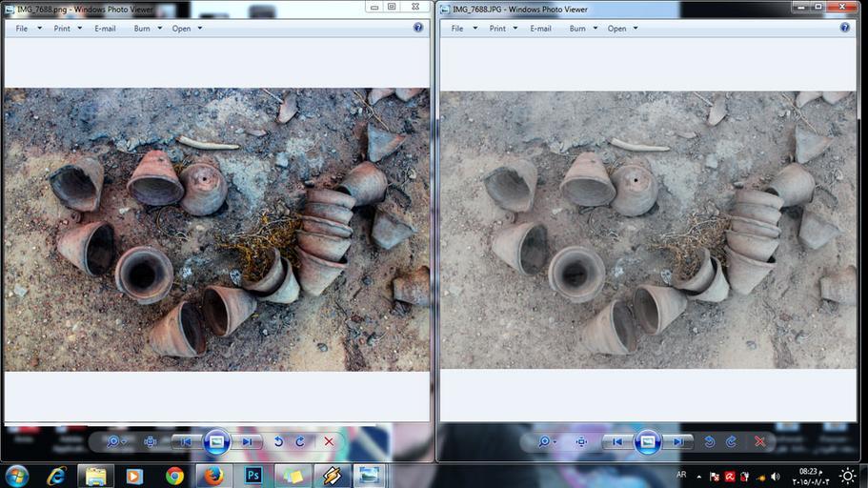The height and width of the screenshot is (488, 868).
Task: Fit to window in IMG_7688.JPG viewer
Action: tap(581, 441)
